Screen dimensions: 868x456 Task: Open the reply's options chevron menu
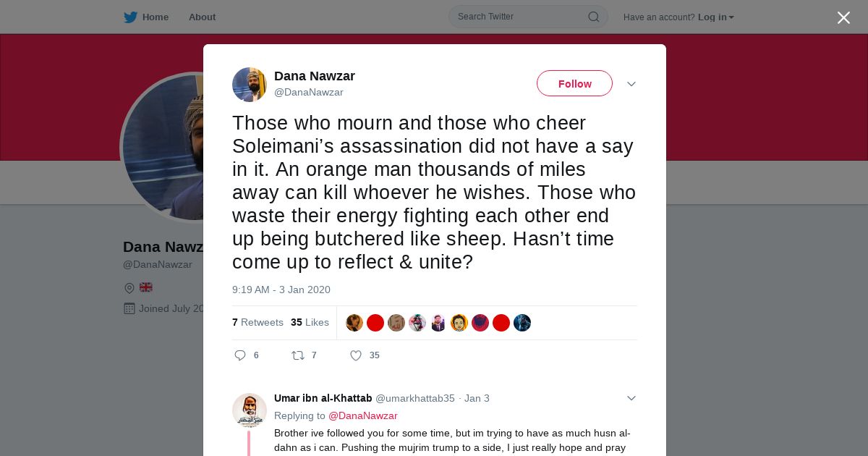pyautogui.click(x=631, y=398)
